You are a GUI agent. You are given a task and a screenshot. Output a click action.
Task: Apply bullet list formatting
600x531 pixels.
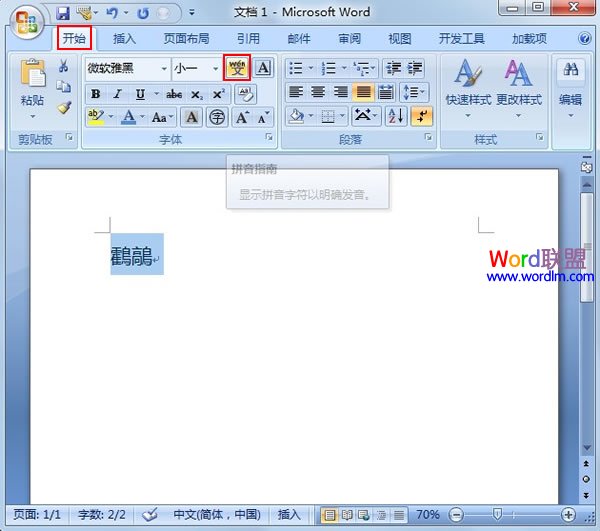pos(296,68)
